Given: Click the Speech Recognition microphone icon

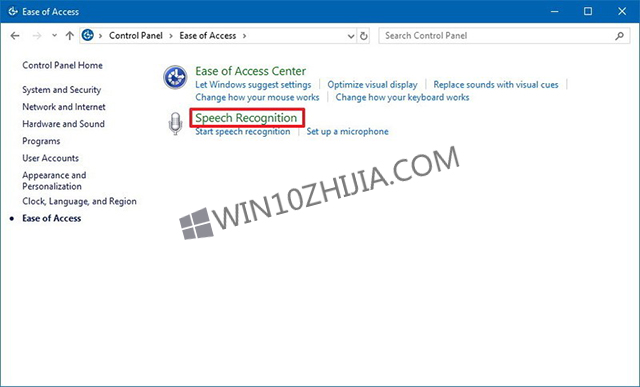Looking at the screenshot, I should point(175,124).
